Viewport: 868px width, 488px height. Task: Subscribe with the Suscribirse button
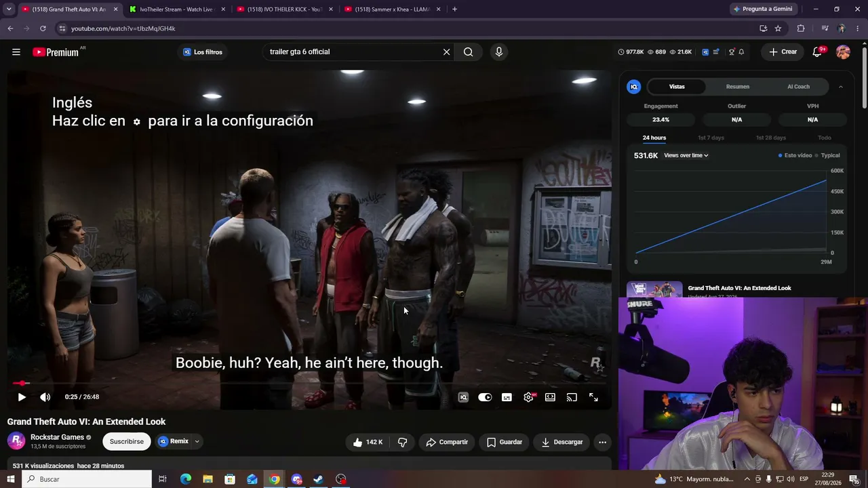coord(127,441)
